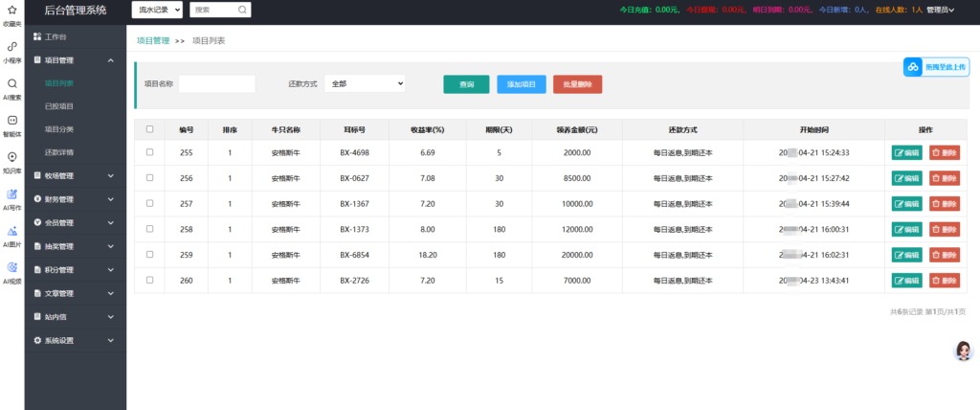Click 删除 button for row 258
This screenshot has height=410, width=980.
[x=945, y=229]
